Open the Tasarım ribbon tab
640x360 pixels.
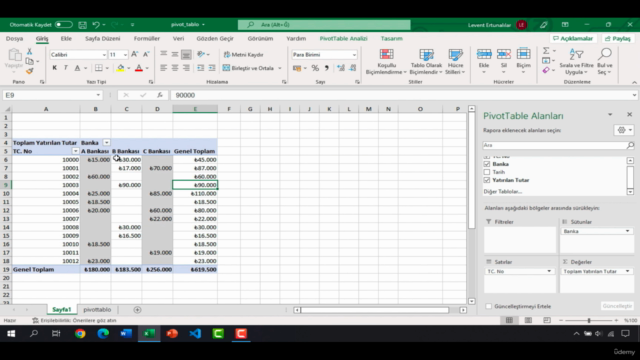[391, 38]
